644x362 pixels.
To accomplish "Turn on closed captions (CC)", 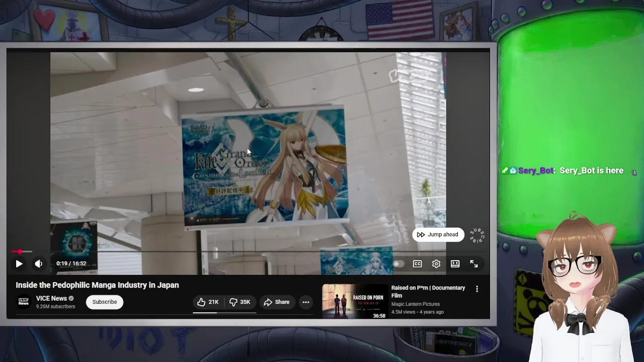I will coord(417,263).
